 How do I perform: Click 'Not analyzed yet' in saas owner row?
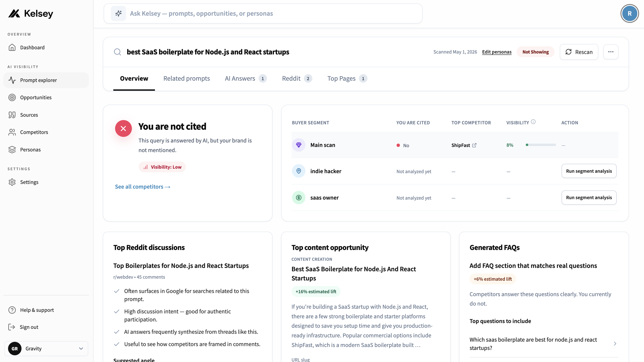pyautogui.click(x=414, y=198)
